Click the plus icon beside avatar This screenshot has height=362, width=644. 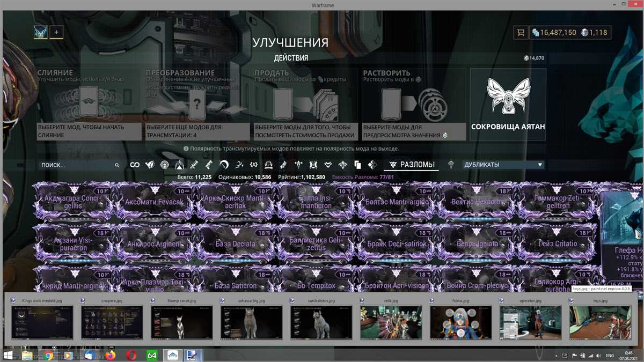(x=56, y=32)
